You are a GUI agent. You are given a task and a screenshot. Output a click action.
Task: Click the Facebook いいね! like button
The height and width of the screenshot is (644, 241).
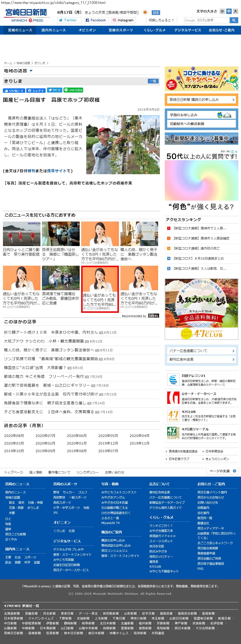14,91
